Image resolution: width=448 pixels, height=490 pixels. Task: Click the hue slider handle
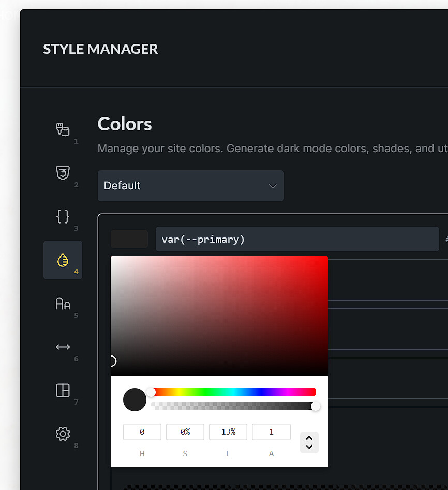tap(151, 392)
